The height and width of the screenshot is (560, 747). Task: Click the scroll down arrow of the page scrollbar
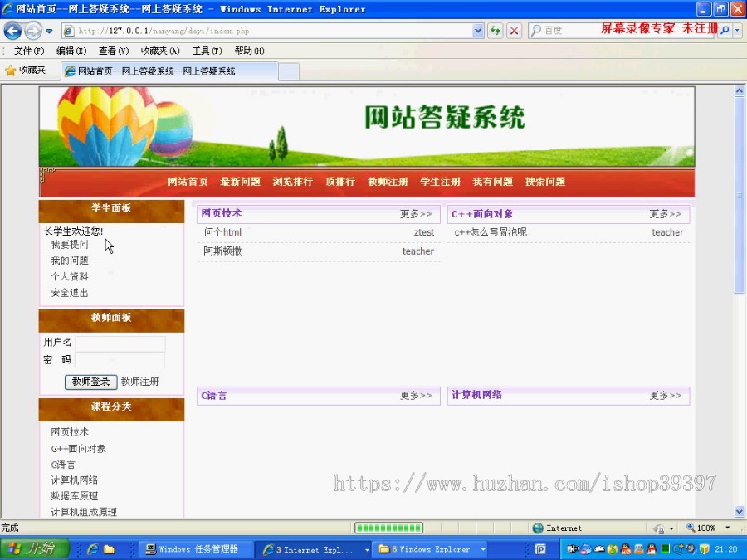pyautogui.click(x=739, y=511)
